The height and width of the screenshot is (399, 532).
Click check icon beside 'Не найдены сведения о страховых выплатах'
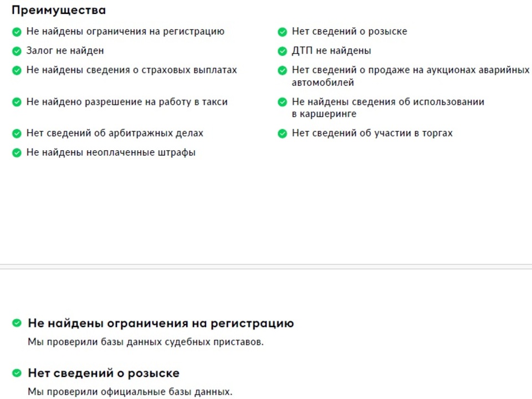point(17,70)
